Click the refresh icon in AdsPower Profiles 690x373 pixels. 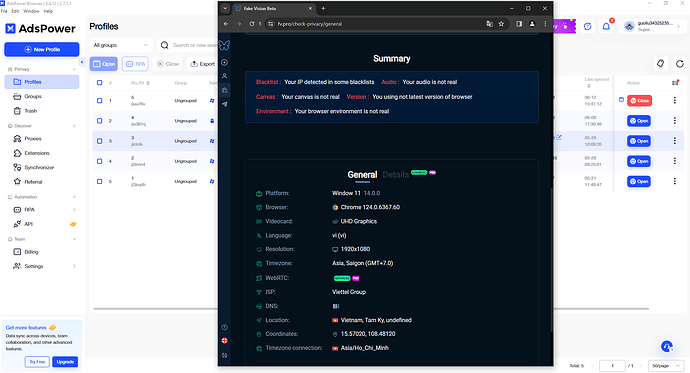(680, 64)
